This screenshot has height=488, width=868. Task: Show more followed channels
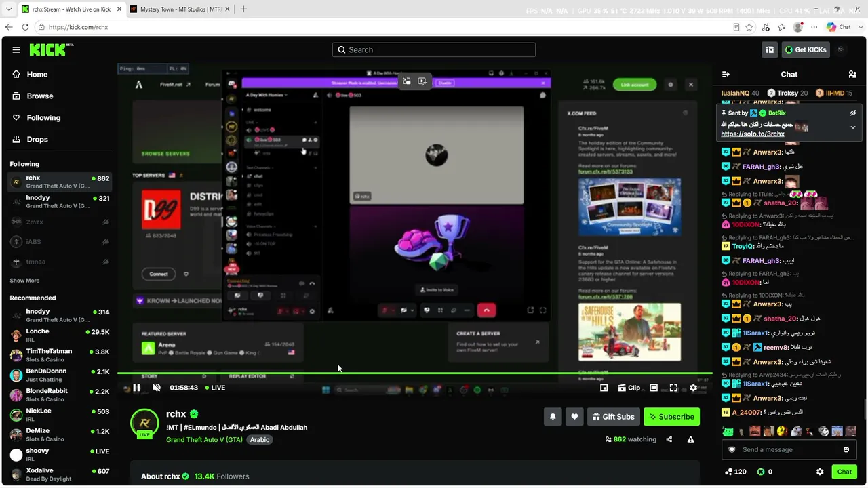tap(24, 281)
